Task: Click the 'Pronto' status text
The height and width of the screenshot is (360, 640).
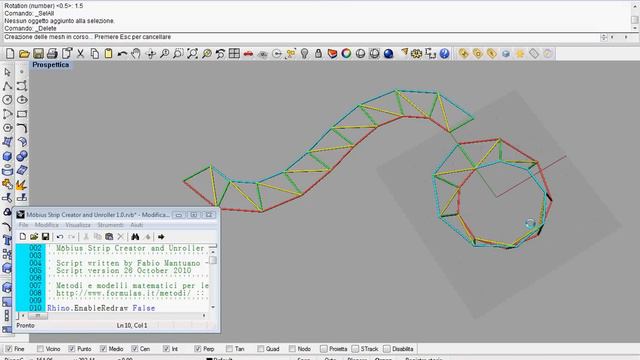Action: point(25,325)
